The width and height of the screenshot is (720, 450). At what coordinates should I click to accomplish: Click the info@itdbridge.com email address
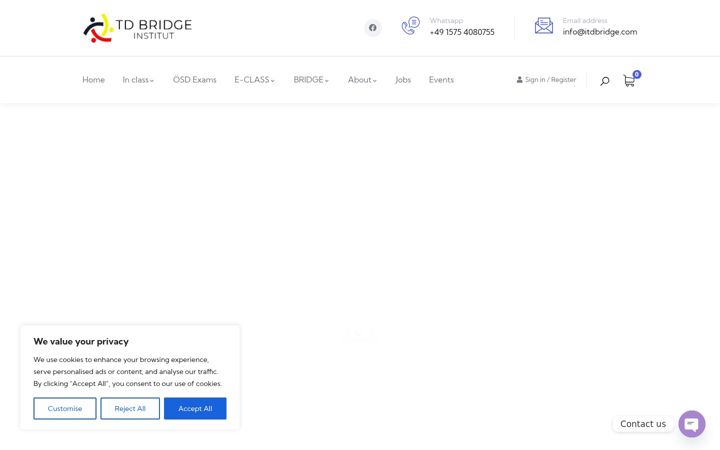click(600, 32)
